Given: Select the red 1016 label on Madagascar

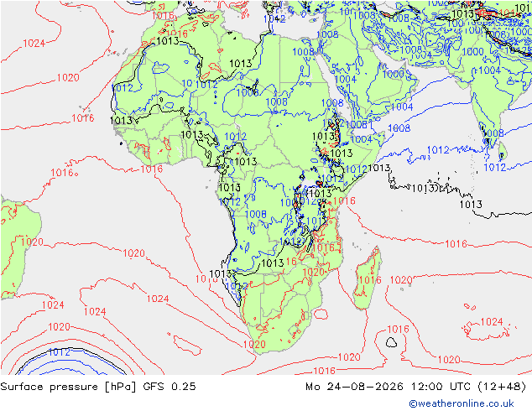Looking at the screenshot, I should click(370, 280).
